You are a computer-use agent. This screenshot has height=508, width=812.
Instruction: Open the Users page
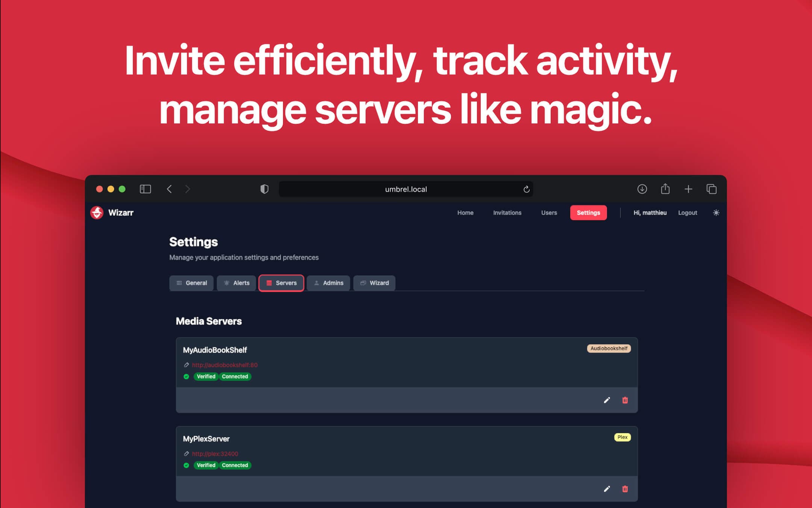[x=548, y=213]
